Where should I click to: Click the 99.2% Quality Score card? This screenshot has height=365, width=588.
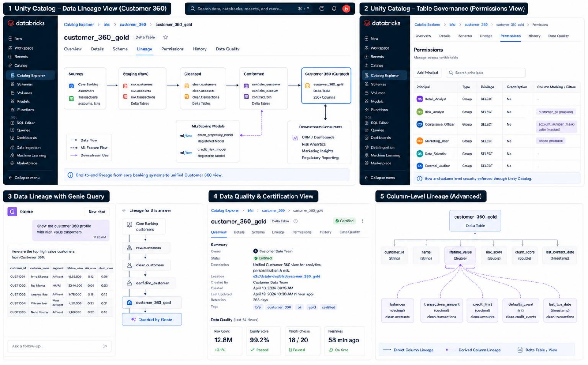263,341
